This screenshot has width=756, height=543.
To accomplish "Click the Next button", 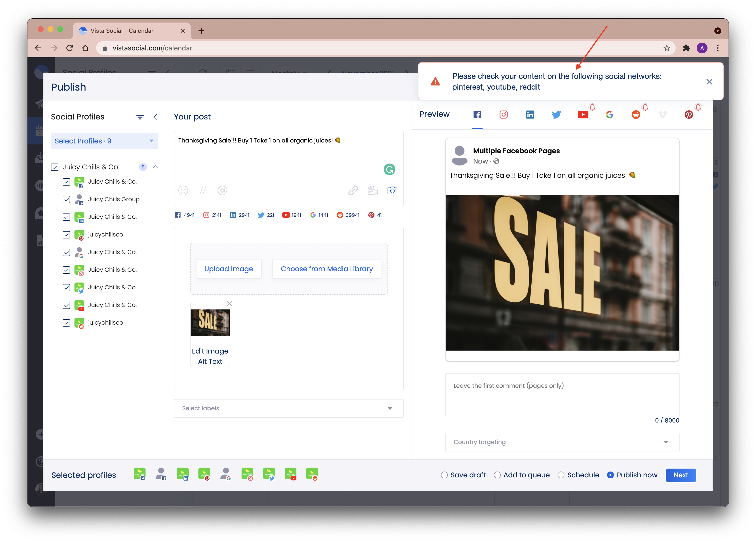I will pyautogui.click(x=680, y=475).
